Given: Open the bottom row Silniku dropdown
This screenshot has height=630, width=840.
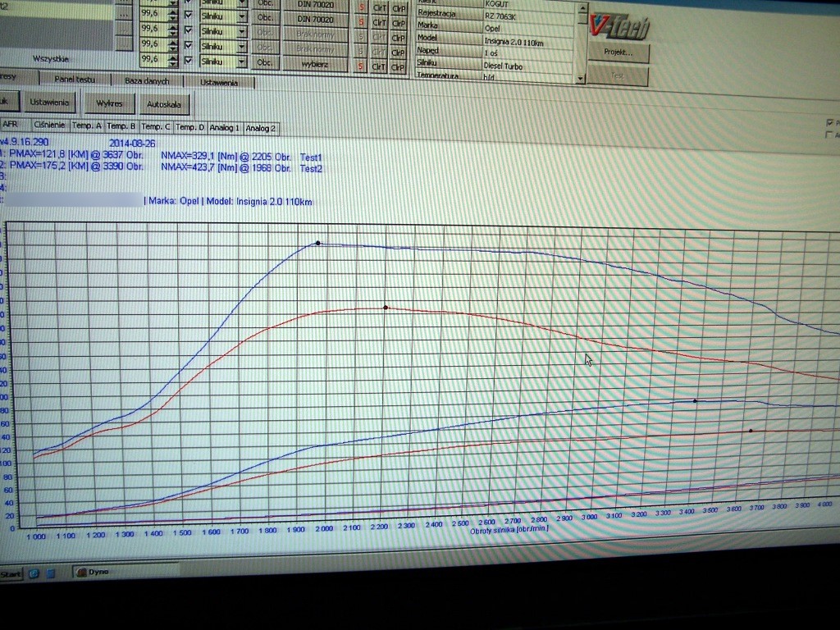Looking at the screenshot, I should (x=242, y=62).
